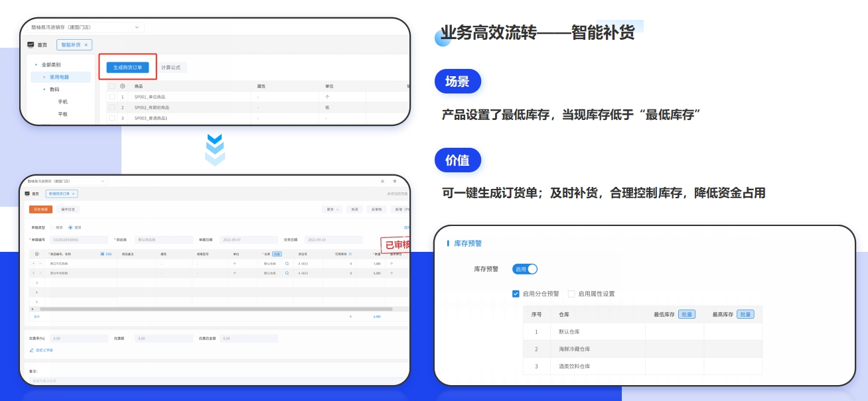
Task: Click the 生成购货订单 button
Action: coord(128,68)
